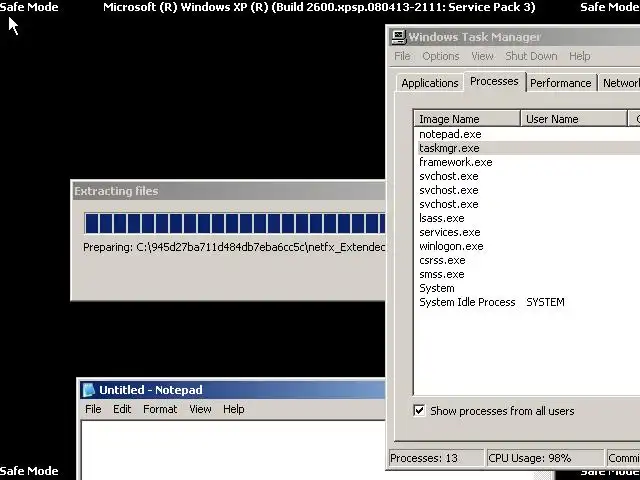Click the Untitled - Notepad title bar
The image size is (640, 480).
click(232, 390)
